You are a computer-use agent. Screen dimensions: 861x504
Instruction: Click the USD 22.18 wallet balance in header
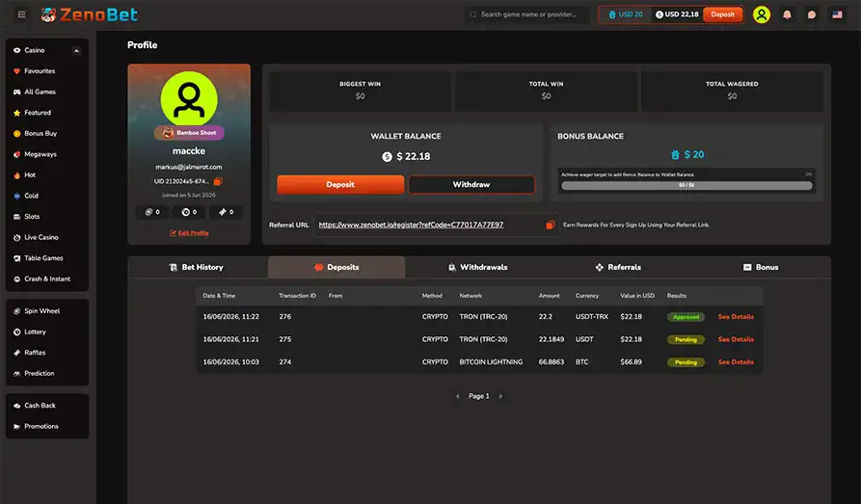[677, 14]
